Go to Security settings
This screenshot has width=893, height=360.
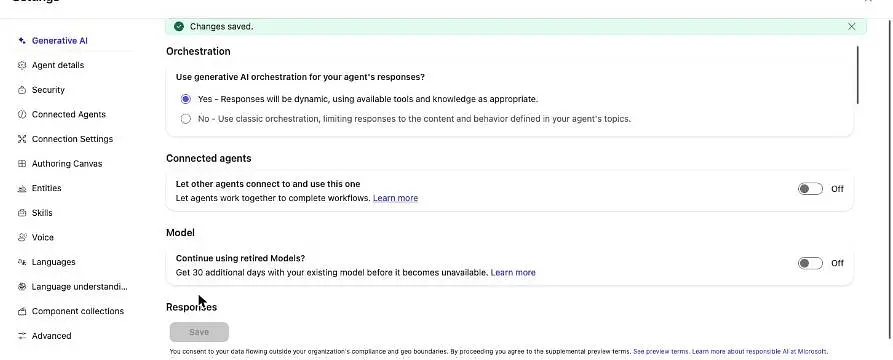(48, 90)
